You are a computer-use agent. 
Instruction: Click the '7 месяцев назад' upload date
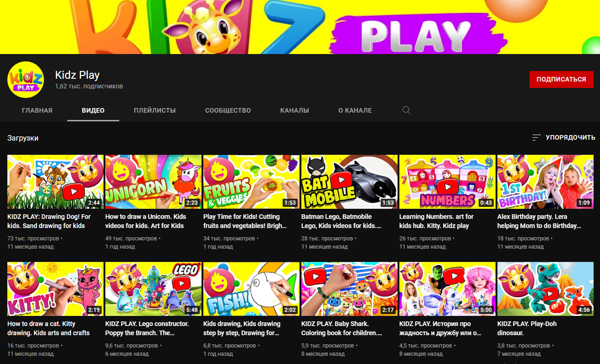(519, 354)
